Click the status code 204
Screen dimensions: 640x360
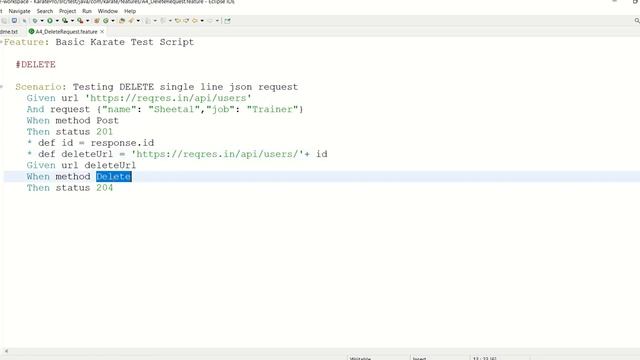[104, 188]
